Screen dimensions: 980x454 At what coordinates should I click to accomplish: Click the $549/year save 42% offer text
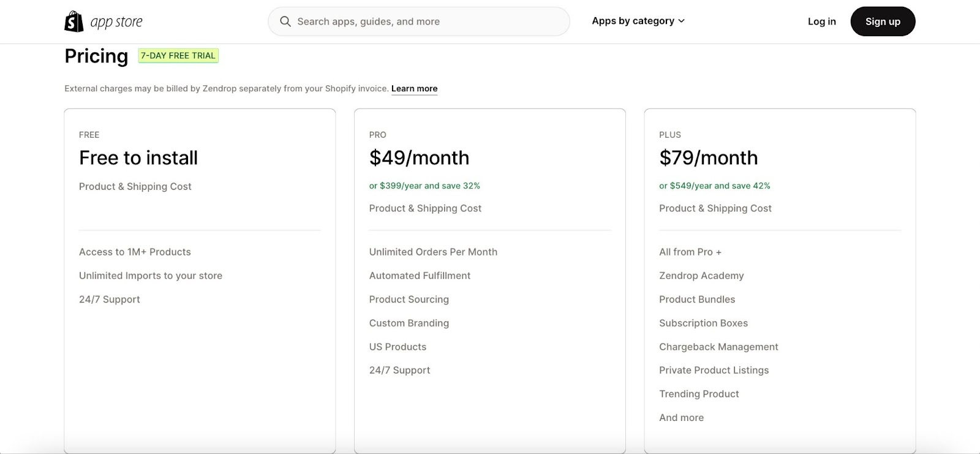714,186
